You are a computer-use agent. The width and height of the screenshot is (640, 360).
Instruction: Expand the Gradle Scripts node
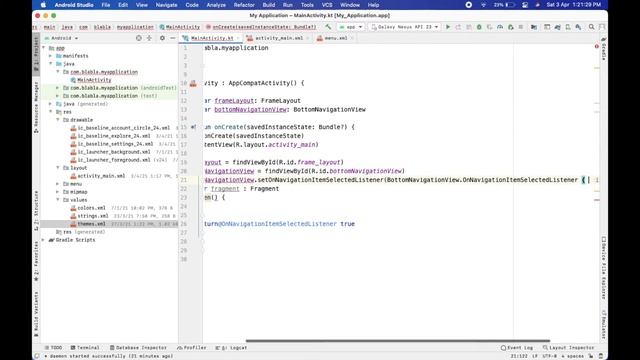tap(44, 240)
